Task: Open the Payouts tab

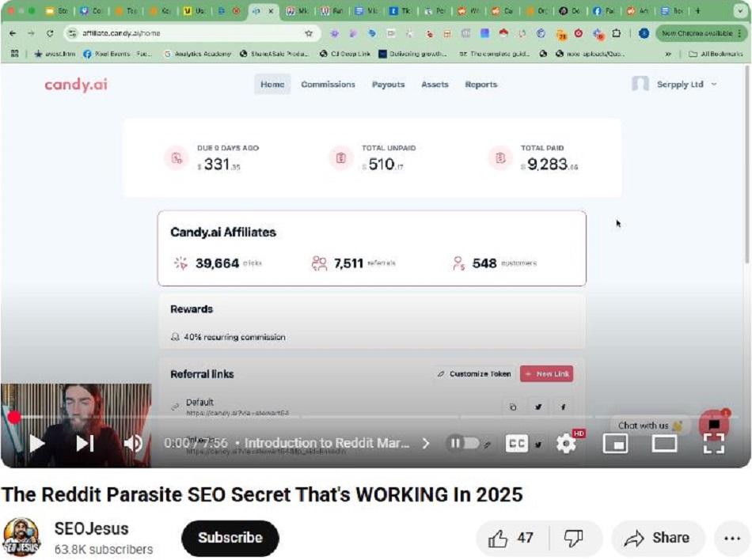Action: point(389,85)
